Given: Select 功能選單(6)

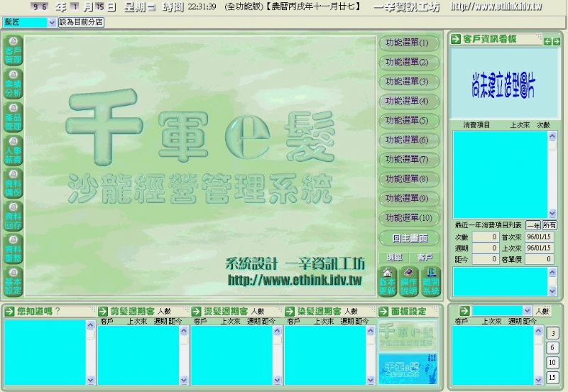Looking at the screenshot, I should click(409, 140).
